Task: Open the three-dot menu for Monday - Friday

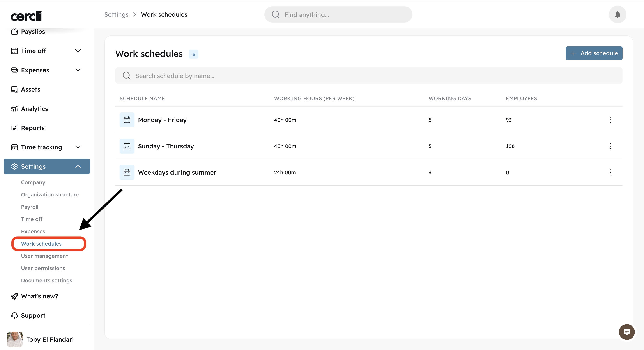Action: (610, 120)
